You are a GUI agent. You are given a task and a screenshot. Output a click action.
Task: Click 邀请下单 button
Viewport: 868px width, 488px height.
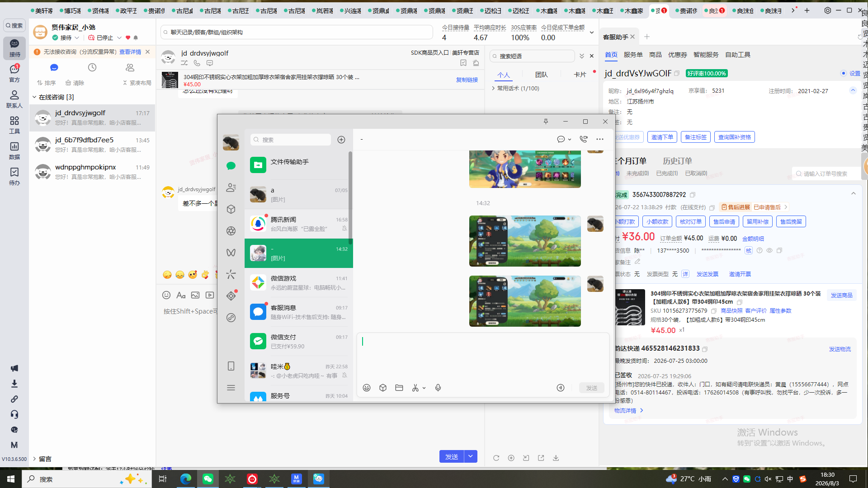coord(662,137)
